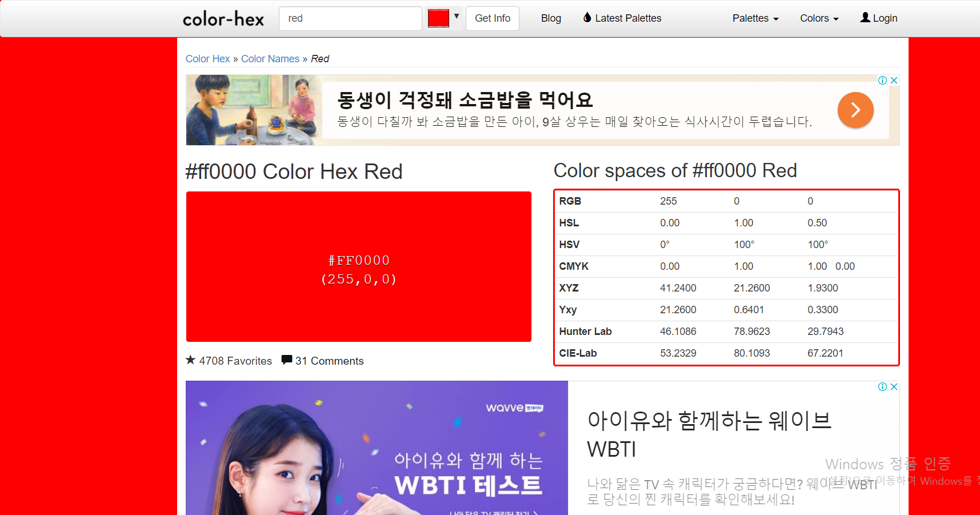This screenshot has width=980, height=515.
Task: Click the children illustration in the top ad
Action: (254, 110)
